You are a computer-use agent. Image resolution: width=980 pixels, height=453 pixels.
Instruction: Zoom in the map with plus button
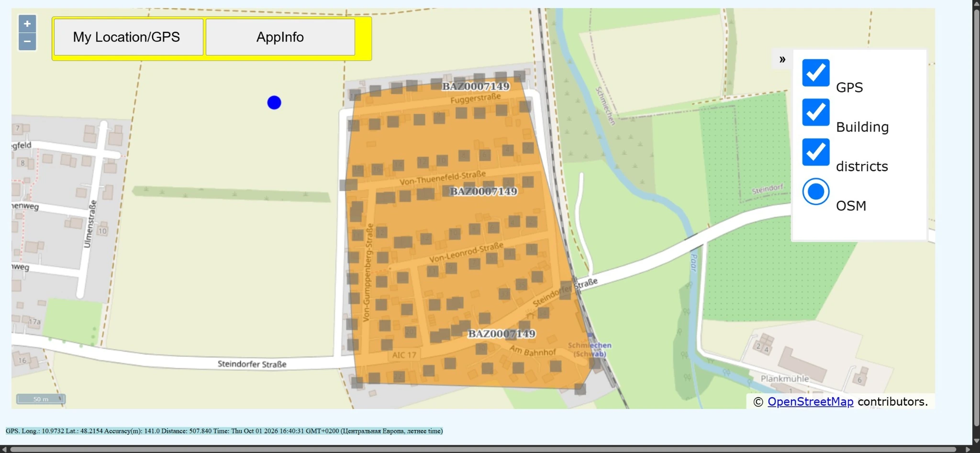pos(27,23)
